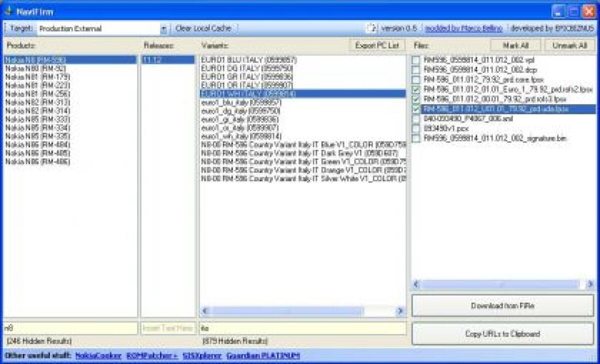This screenshot has width=600, height=364.
Task: Open the Target dropdown arrow
Action: [163, 29]
